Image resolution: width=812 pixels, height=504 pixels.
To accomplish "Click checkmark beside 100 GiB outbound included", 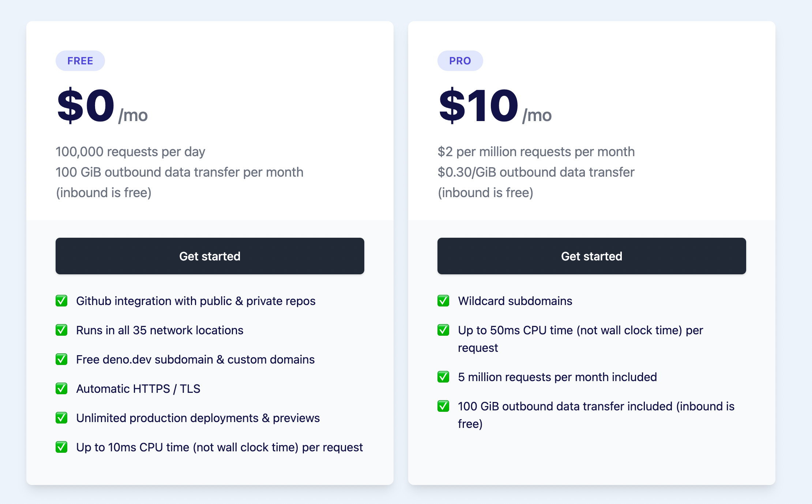I will point(443,406).
